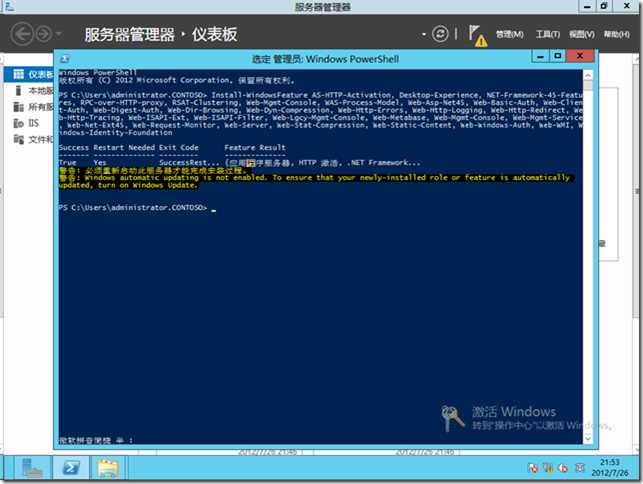
Task: Click the Server Manager back arrow button
Action: (x=21, y=34)
